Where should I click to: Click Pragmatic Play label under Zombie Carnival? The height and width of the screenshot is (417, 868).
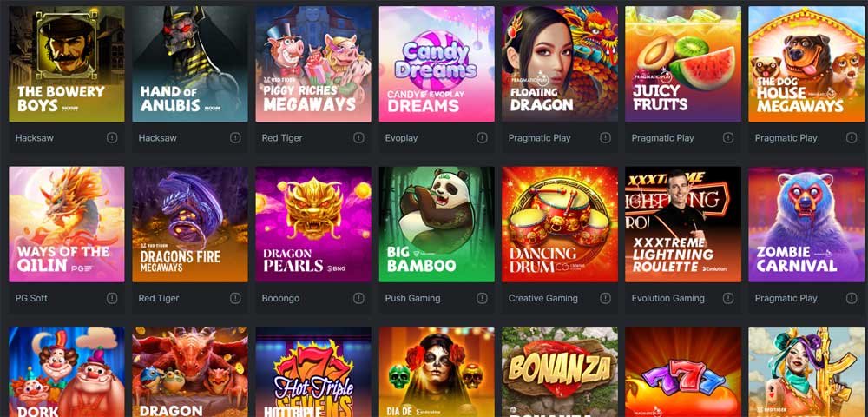pyautogui.click(x=786, y=299)
